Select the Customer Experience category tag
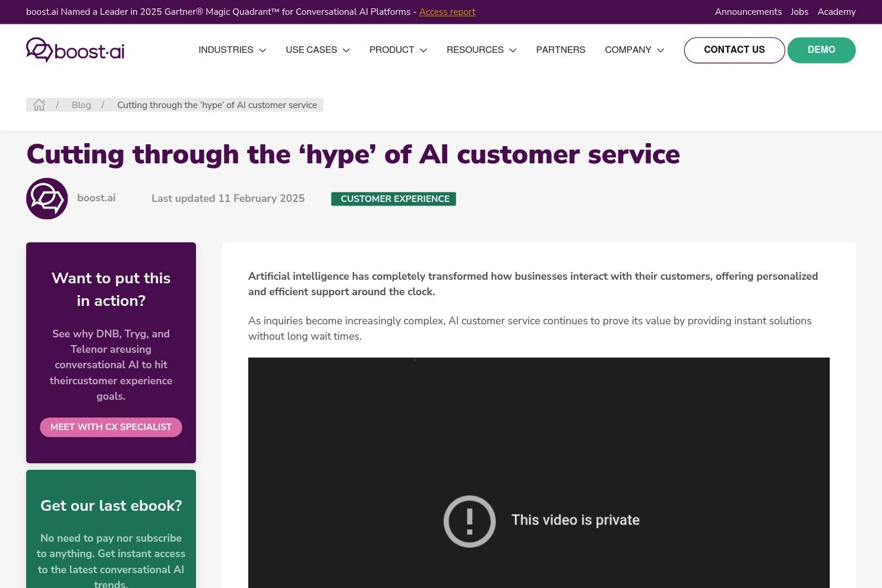This screenshot has width=882, height=588. [394, 199]
